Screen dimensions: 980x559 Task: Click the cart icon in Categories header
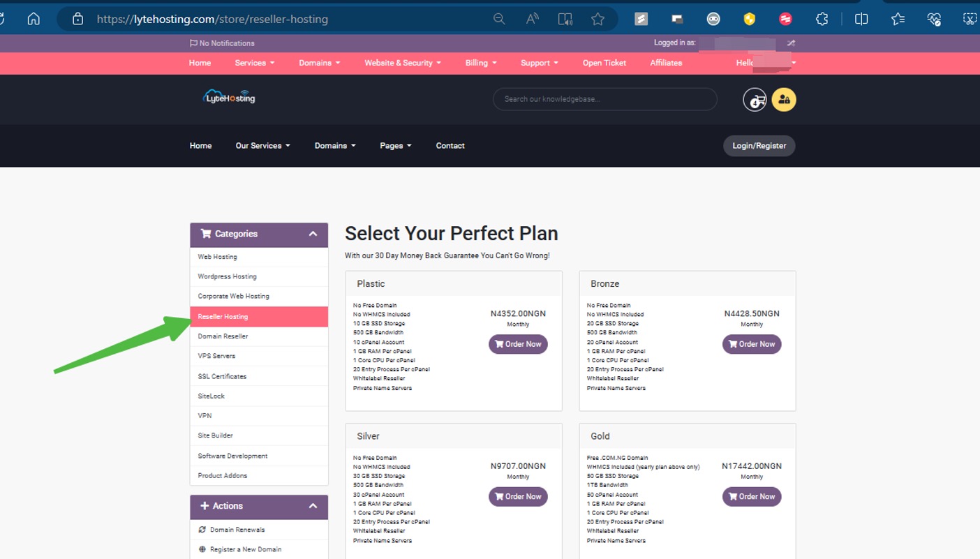pos(206,234)
